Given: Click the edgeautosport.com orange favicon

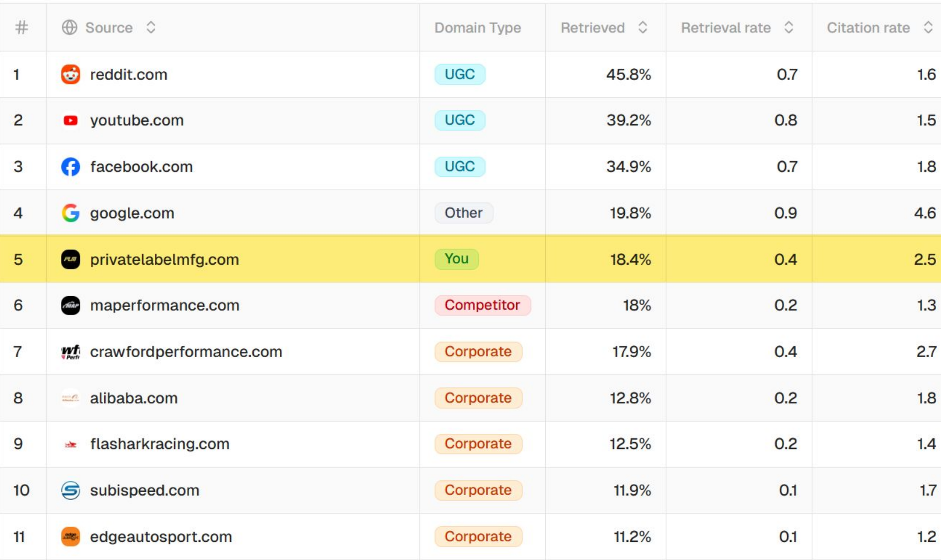Looking at the screenshot, I should (70, 536).
